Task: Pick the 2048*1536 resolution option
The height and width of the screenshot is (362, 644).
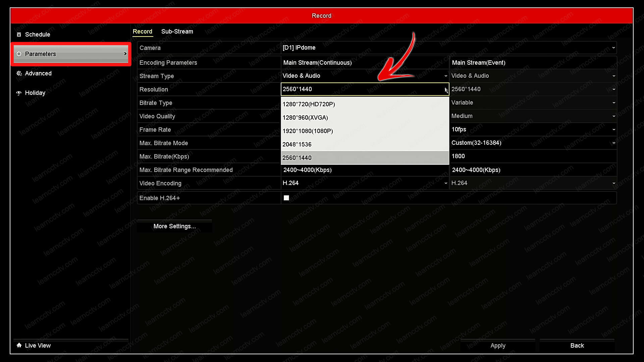Action: coord(365,144)
